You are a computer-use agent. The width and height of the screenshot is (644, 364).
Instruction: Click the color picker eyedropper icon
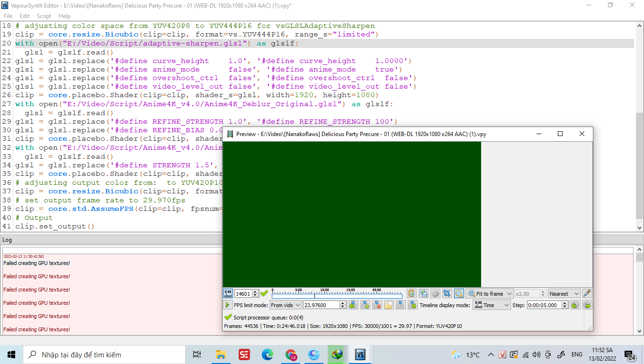coord(587,293)
